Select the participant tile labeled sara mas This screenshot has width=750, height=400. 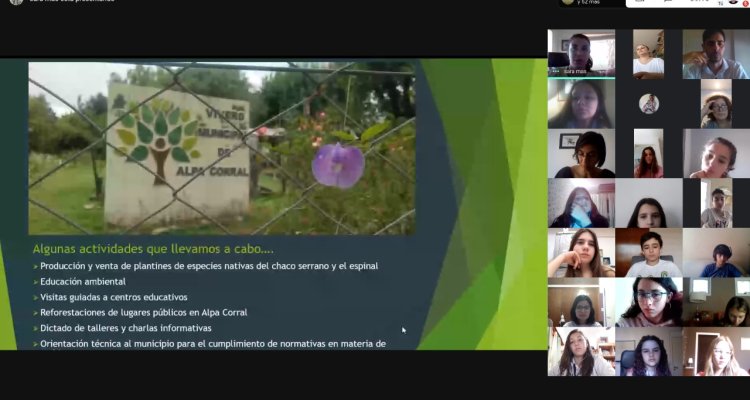click(581, 53)
